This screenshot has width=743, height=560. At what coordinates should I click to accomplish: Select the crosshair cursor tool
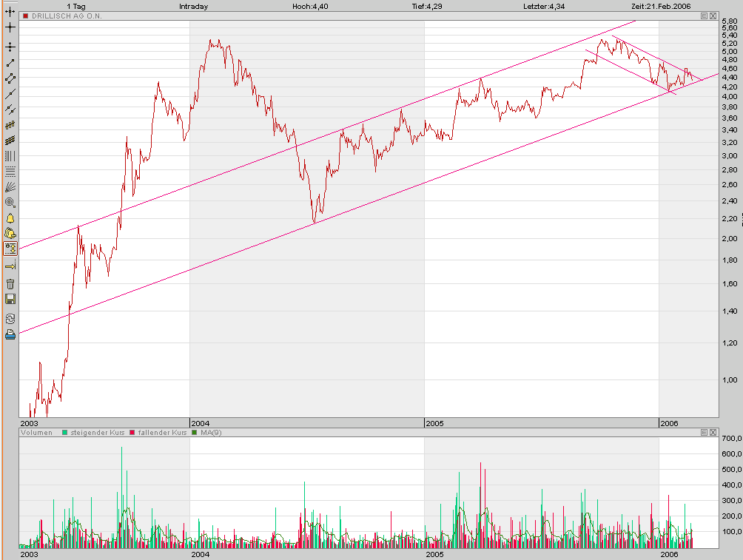click(x=10, y=27)
